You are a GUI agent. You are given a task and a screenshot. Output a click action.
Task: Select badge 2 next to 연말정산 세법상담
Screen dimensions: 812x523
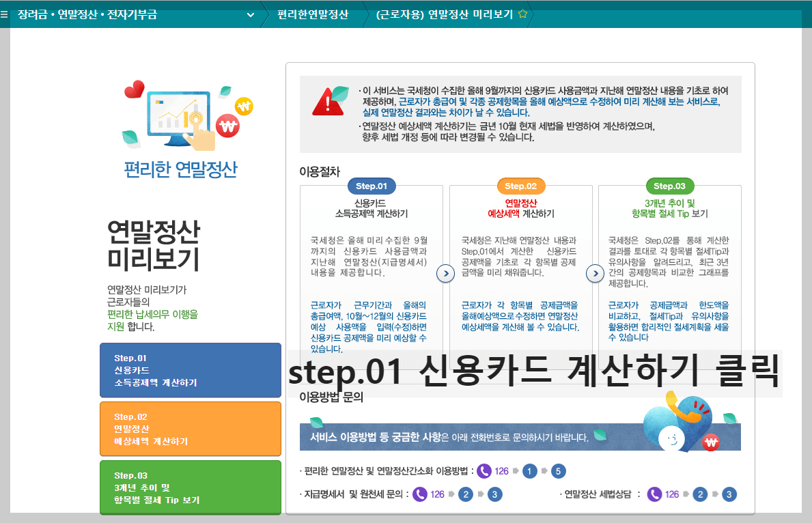699,494
